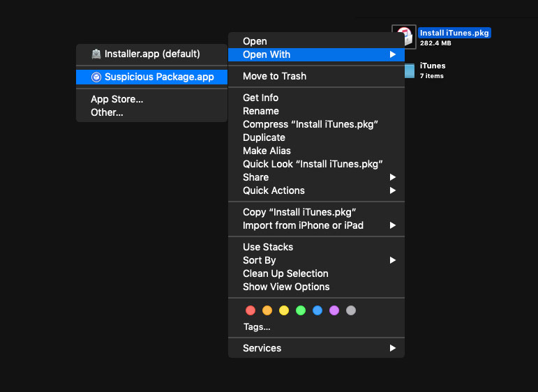Screen dimensions: 538x392
Task: Click the 282.4 MB size label
Action: pos(435,43)
